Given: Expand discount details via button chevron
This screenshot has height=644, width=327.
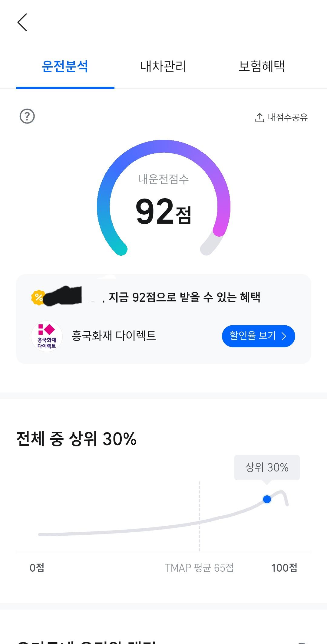Looking at the screenshot, I should click(284, 336).
